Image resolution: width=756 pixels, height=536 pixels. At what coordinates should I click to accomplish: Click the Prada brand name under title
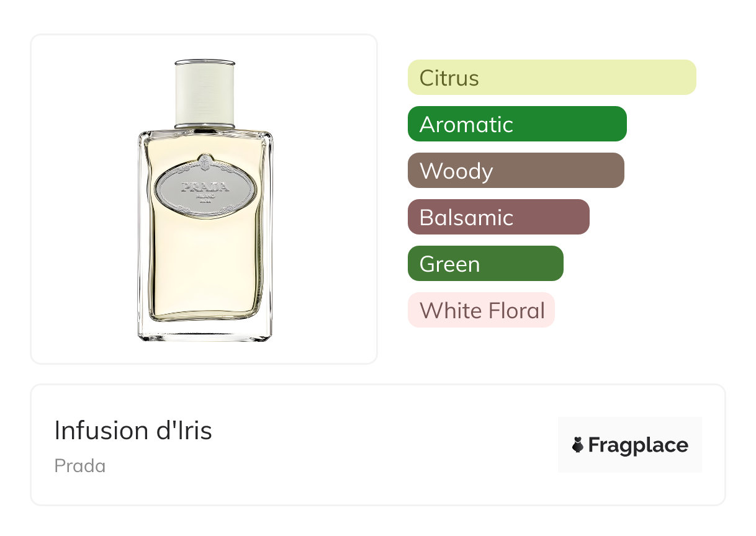[x=79, y=466]
